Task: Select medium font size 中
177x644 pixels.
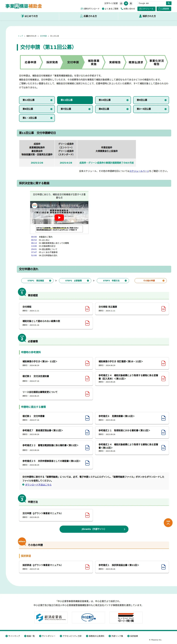Action: tap(126, 3)
